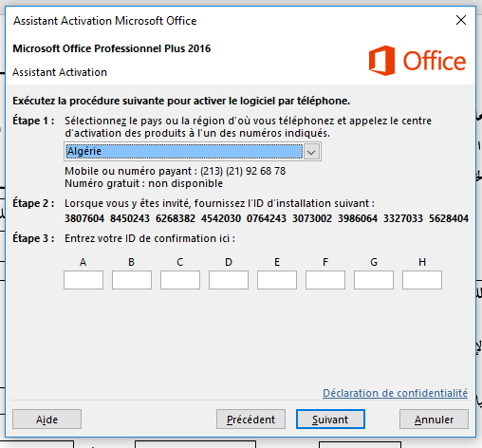Focus confirmation ID field A
Screen dimensions: 482x448
pos(83,280)
